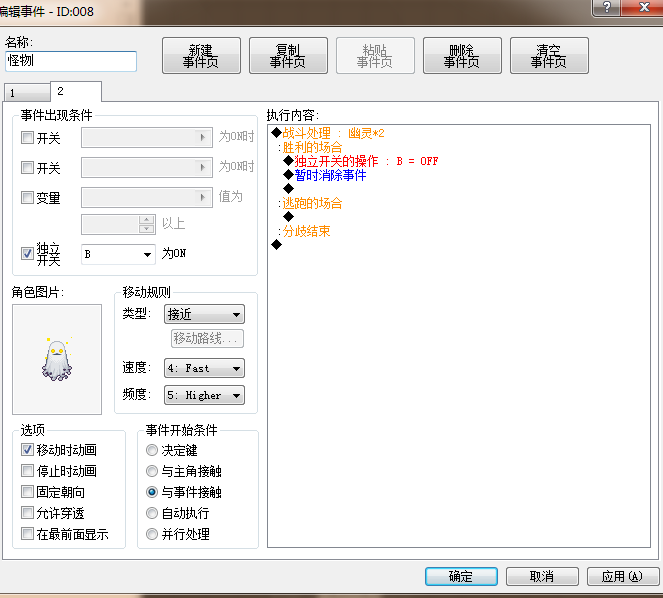Select event page tab 2
This screenshot has width=663, height=598.
(76, 91)
